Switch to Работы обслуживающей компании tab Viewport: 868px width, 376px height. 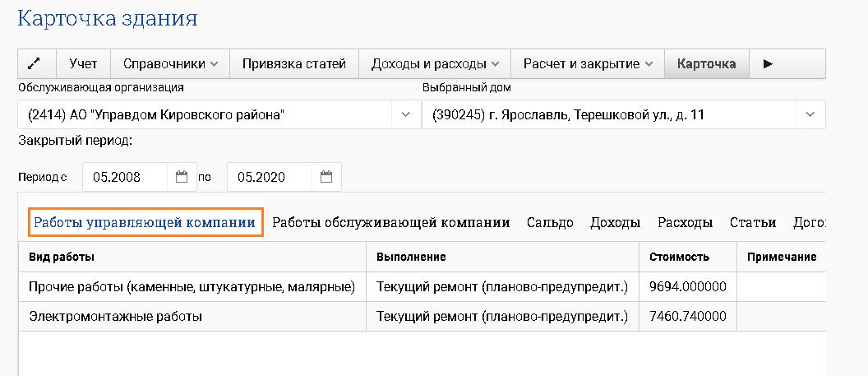[x=391, y=222]
